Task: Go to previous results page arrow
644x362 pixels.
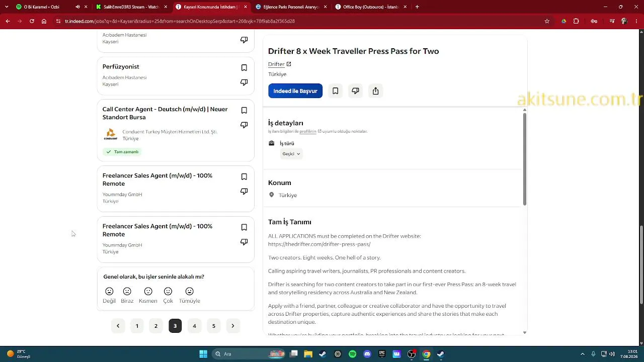Action: click(x=118, y=326)
